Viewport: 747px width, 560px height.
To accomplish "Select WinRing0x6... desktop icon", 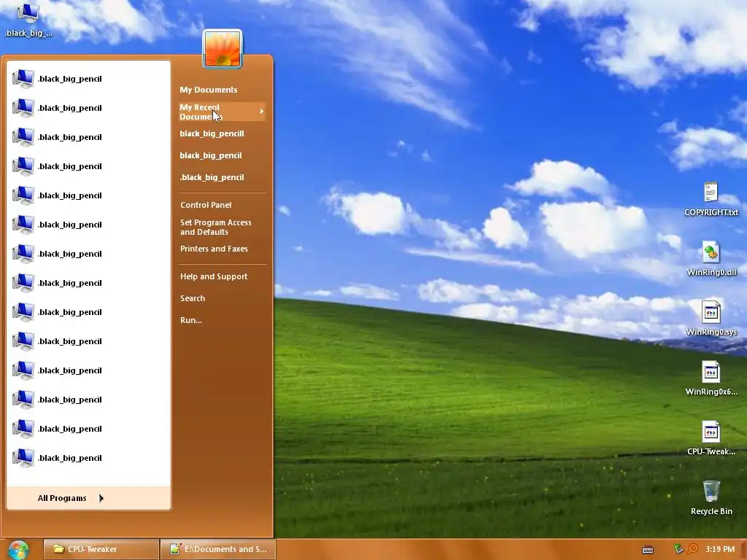I will pos(711,378).
